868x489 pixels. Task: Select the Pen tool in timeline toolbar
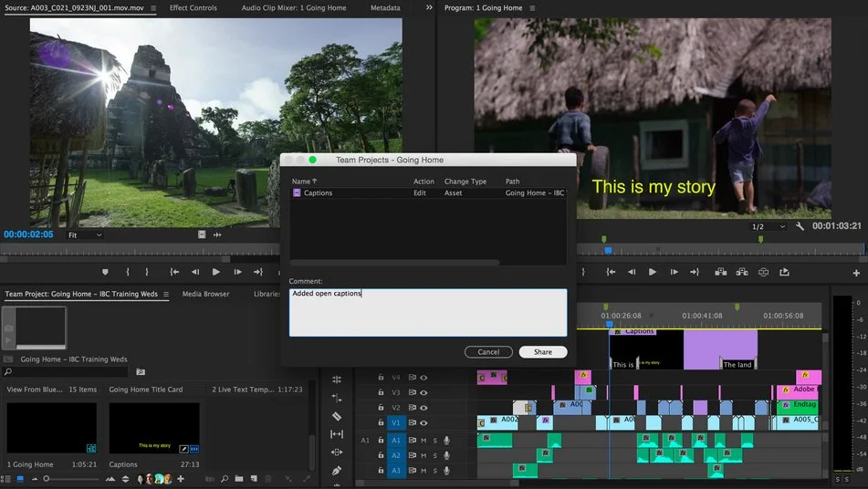click(337, 470)
